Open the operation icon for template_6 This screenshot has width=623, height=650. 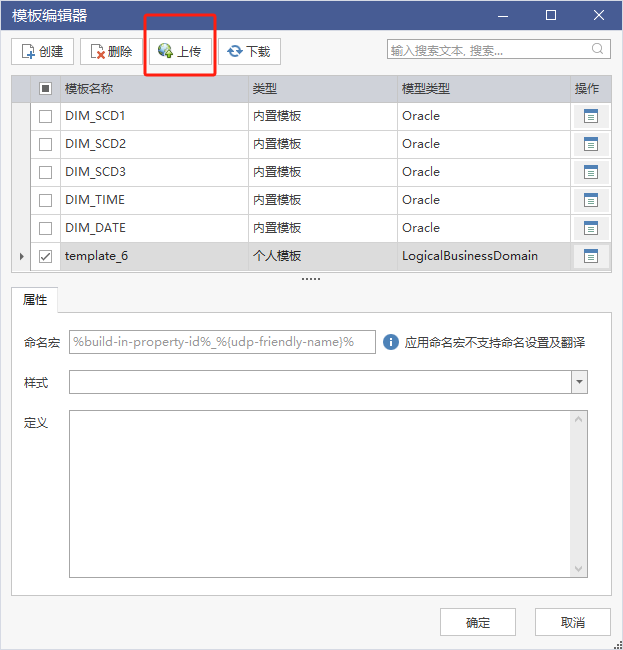591,257
